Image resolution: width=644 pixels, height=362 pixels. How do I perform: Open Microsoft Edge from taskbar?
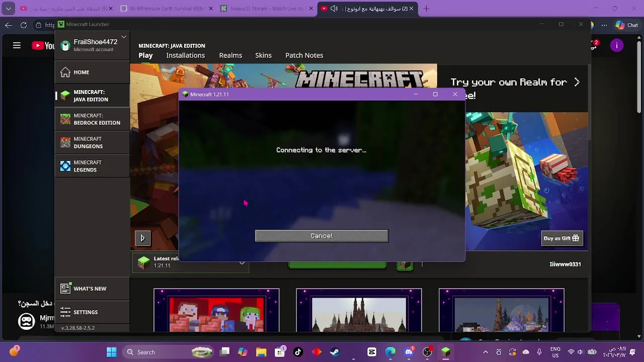click(x=390, y=352)
